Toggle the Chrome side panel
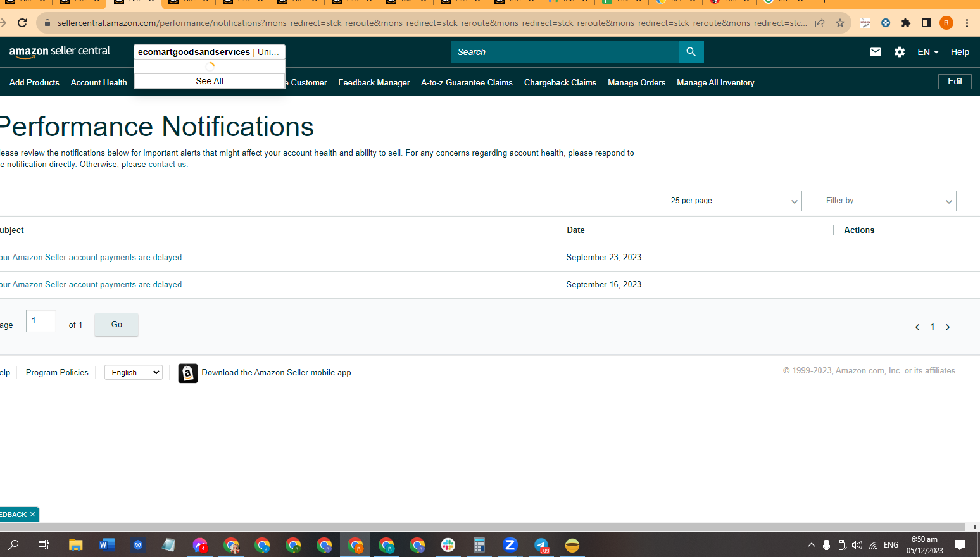 click(926, 23)
